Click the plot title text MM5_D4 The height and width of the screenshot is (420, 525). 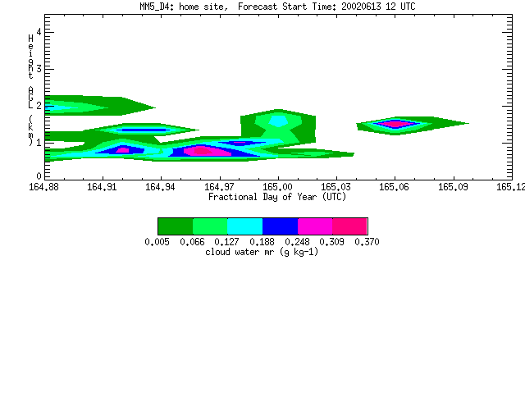154,7
